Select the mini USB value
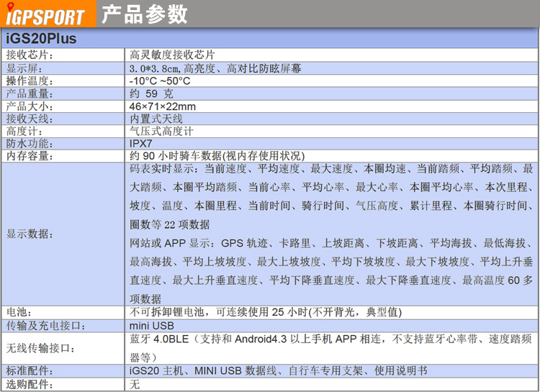Viewport: 540px width, 392px height. (151, 326)
